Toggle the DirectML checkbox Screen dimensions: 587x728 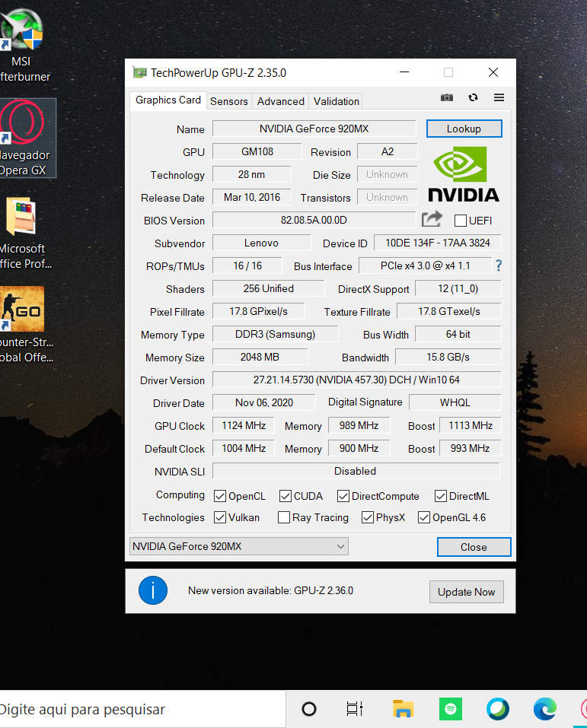coord(441,496)
